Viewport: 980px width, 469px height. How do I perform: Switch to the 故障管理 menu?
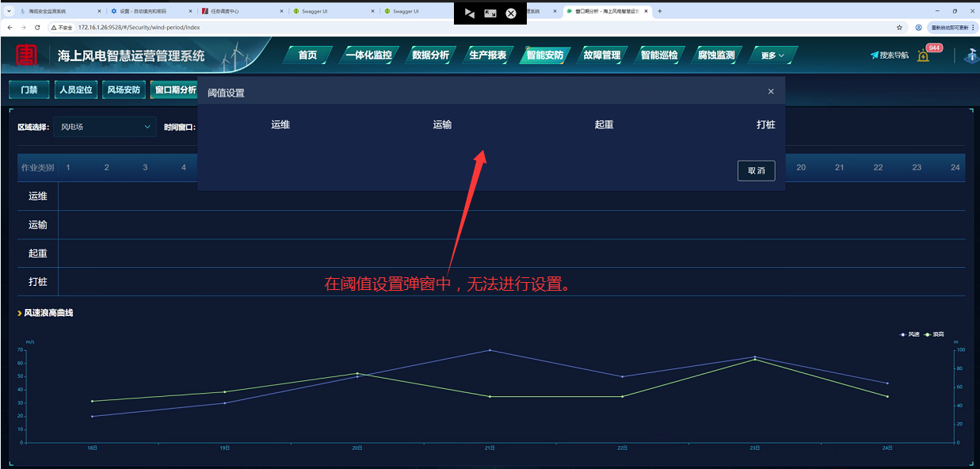(601, 55)
